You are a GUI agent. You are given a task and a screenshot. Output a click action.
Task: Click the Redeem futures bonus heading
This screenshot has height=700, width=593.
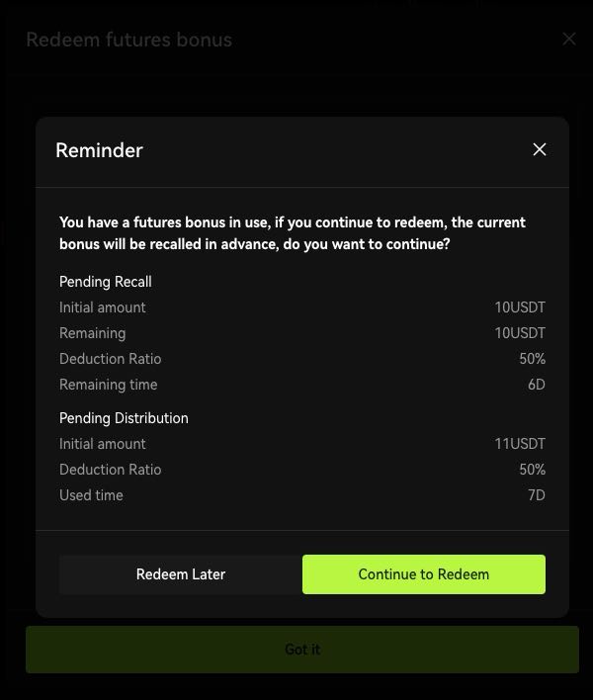click(x=128, y=40)
